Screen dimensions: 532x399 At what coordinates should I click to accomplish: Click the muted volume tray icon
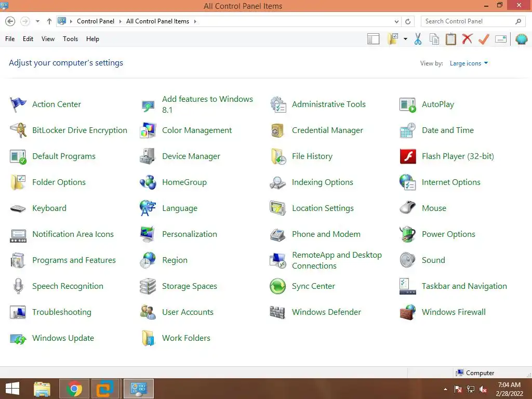click(483, 389)
